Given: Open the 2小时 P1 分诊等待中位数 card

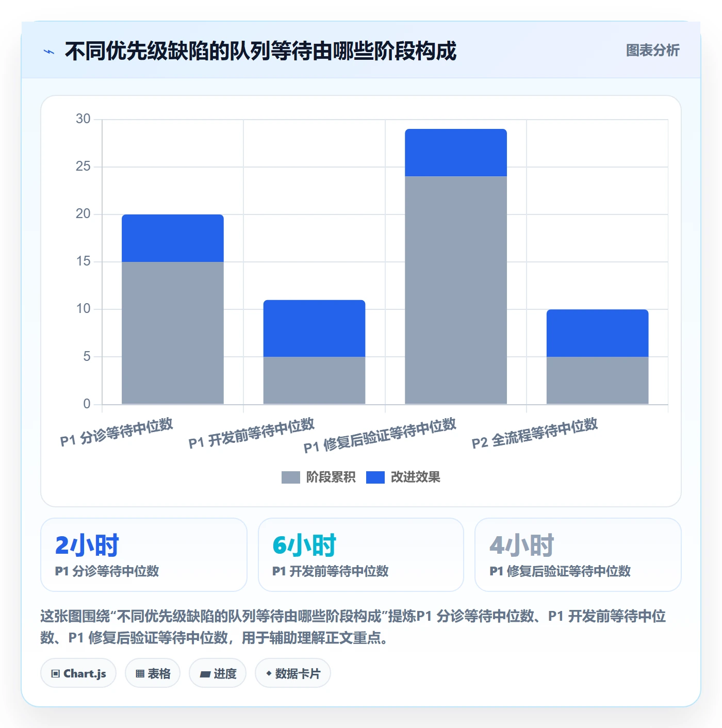Looking at the screenshot, I should 144,555.
